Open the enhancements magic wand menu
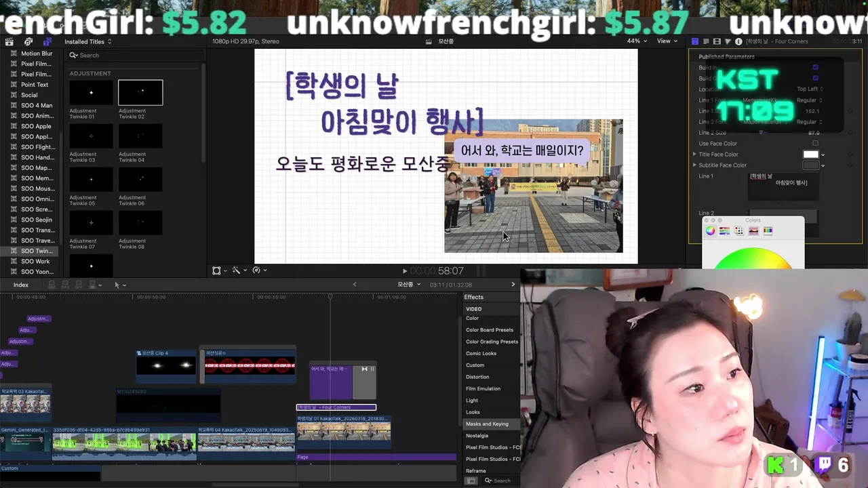 tap(238, 270)
